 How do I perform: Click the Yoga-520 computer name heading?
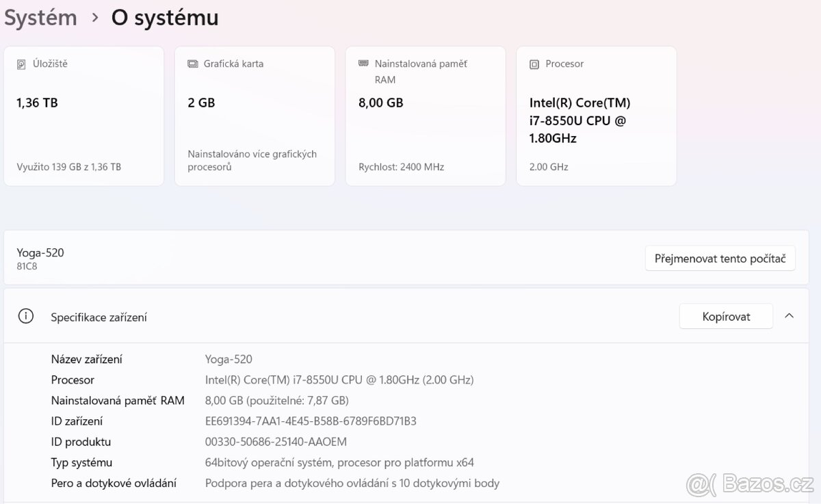(40, 252)
